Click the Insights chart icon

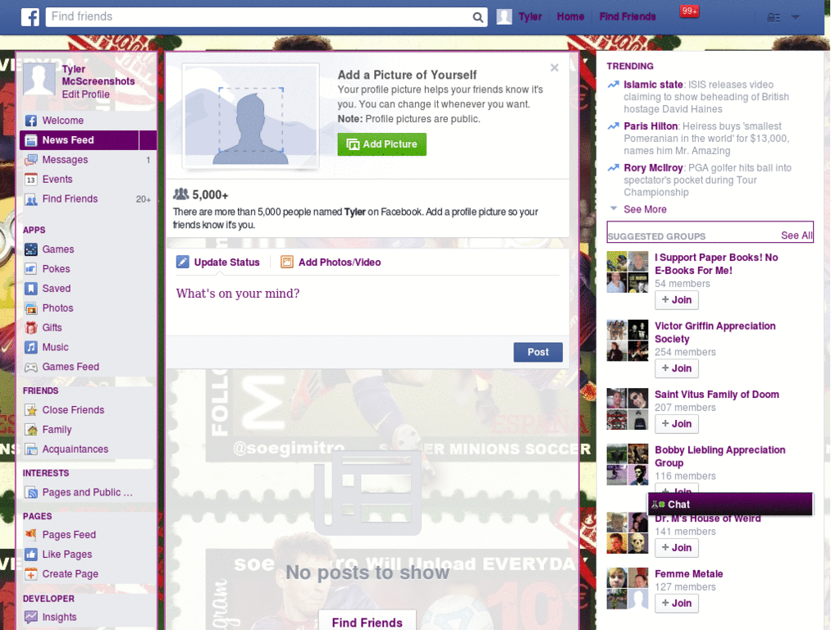[x=31, y=617]
